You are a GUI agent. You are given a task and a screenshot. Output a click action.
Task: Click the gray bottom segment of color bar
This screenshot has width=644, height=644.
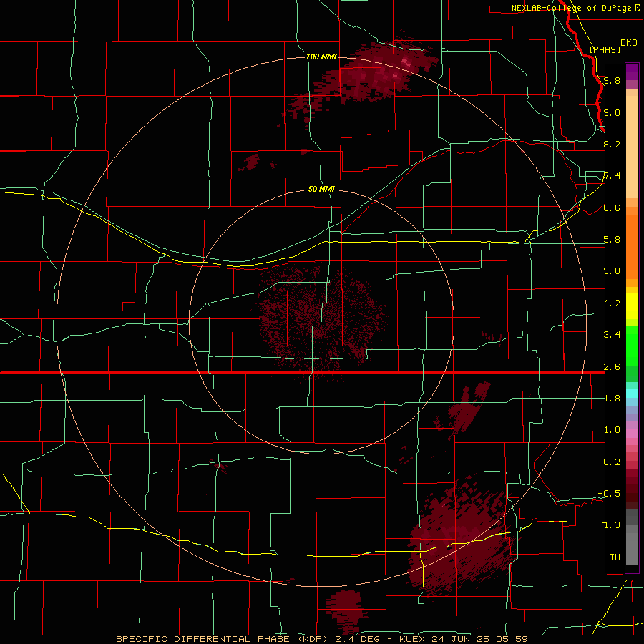pyautogui.click(x=632, y=546)
